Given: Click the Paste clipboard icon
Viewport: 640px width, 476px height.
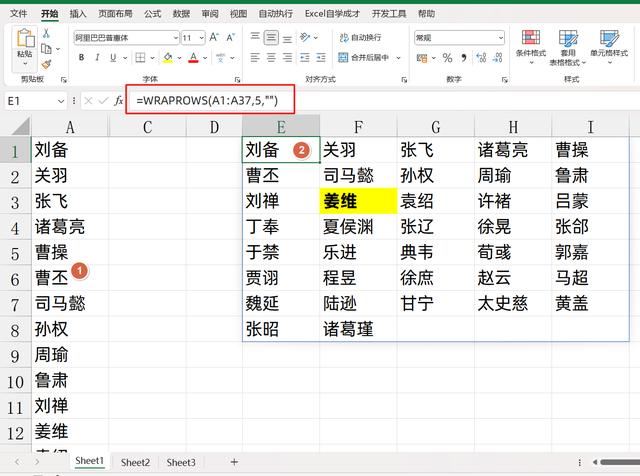Looking at the screenshot, I should click(25, 38).
